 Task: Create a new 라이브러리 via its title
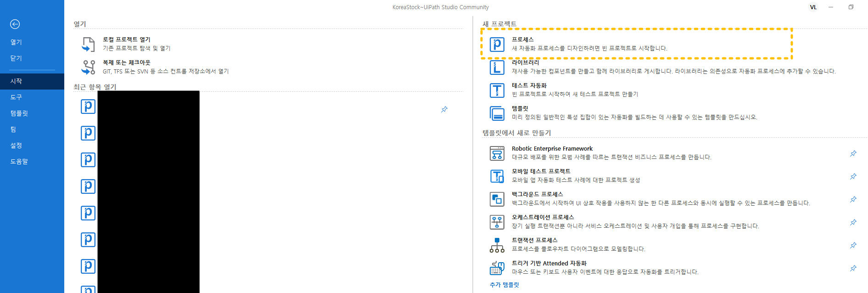click(x=526, y=62)
